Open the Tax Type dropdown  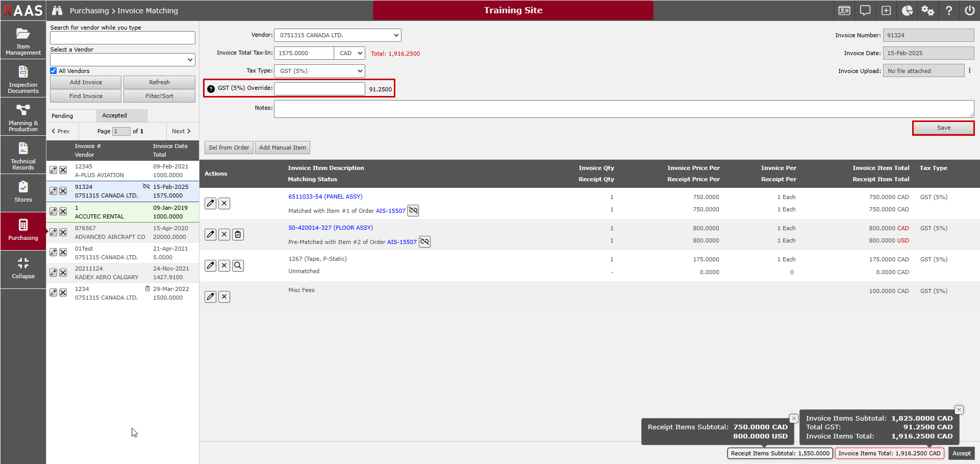(319, 71)
